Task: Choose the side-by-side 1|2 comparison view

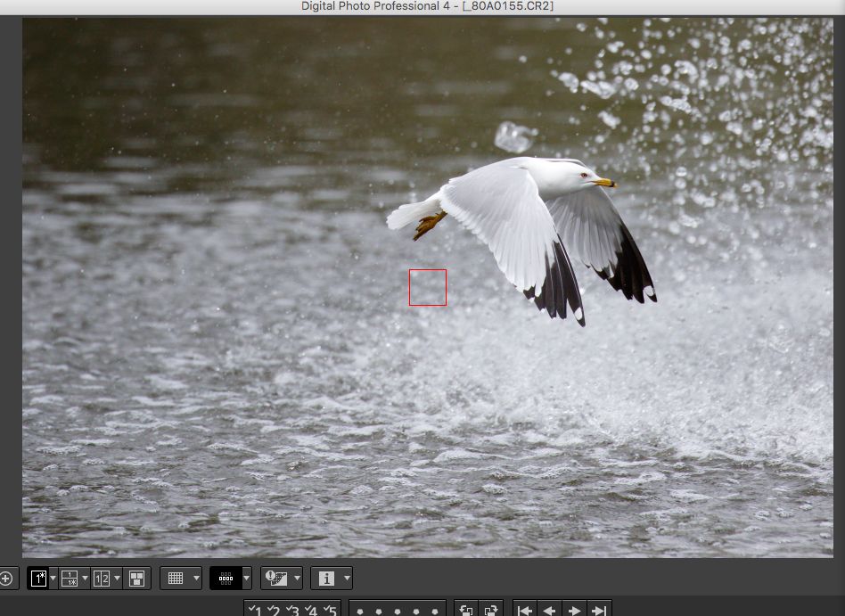Action: click(x=102, y=579)
